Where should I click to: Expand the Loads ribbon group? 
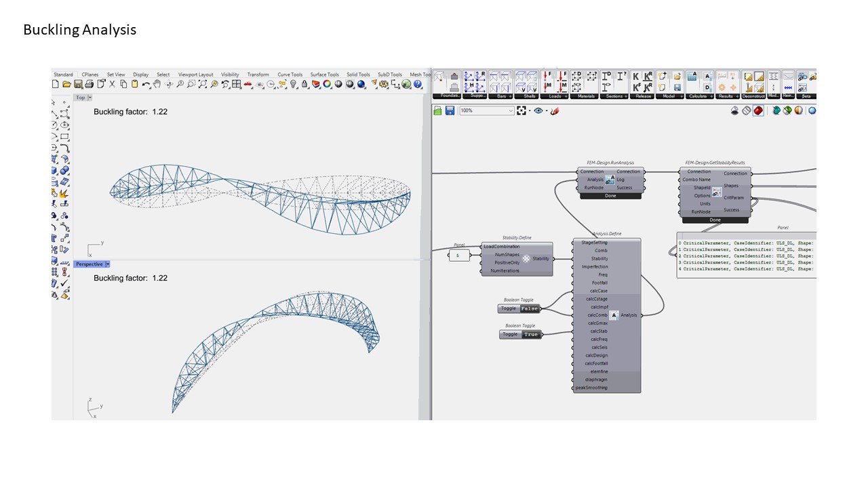[x=555, y=96]
